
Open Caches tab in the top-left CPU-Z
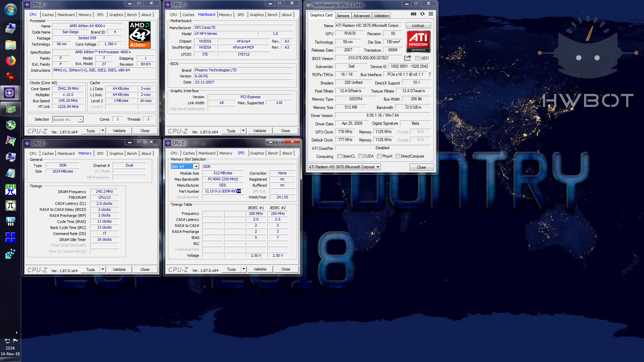point(48,15)
